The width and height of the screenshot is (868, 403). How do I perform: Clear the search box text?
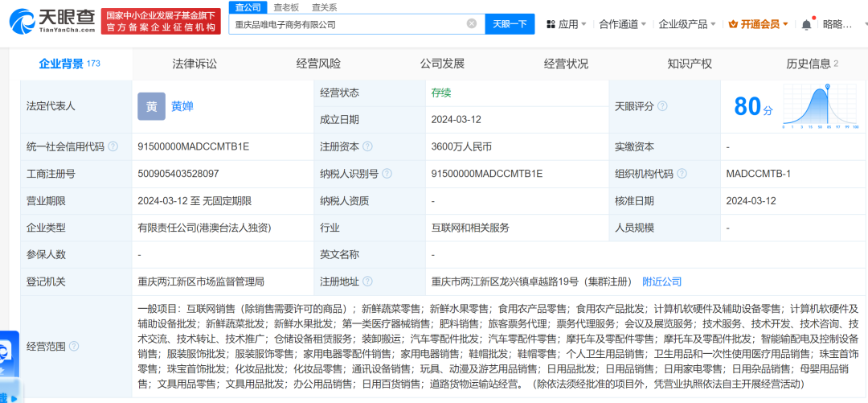(x=472, y=24)
